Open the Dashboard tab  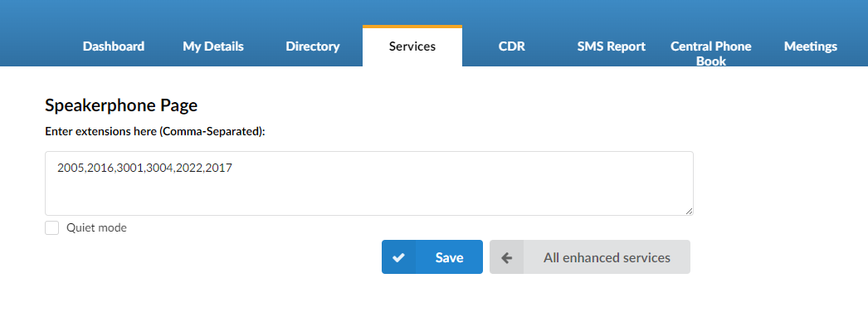[114, 46]
